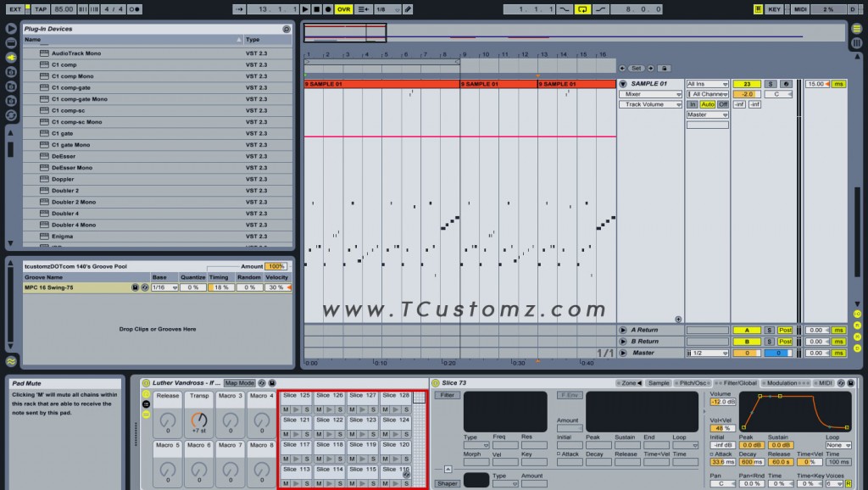The height and width of the screenshot is (490, 868).
Task: Click the Plug-In Devices panel refresh icon
Action: point(287,29)
